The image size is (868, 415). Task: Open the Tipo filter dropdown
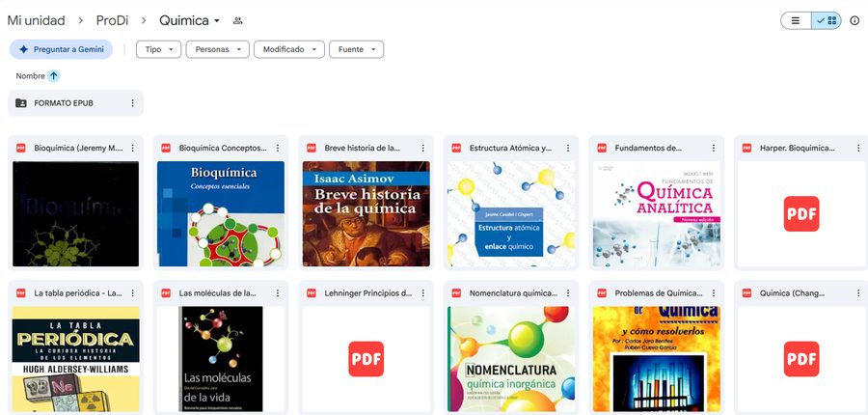click(x=158, y=49)
